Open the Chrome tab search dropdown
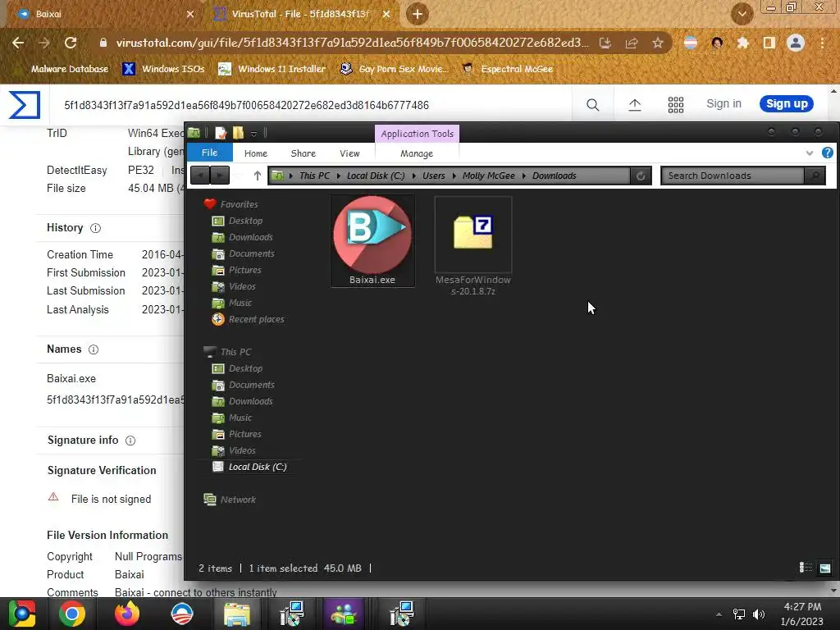Viewport: 840px width, 630px height. 742,14
